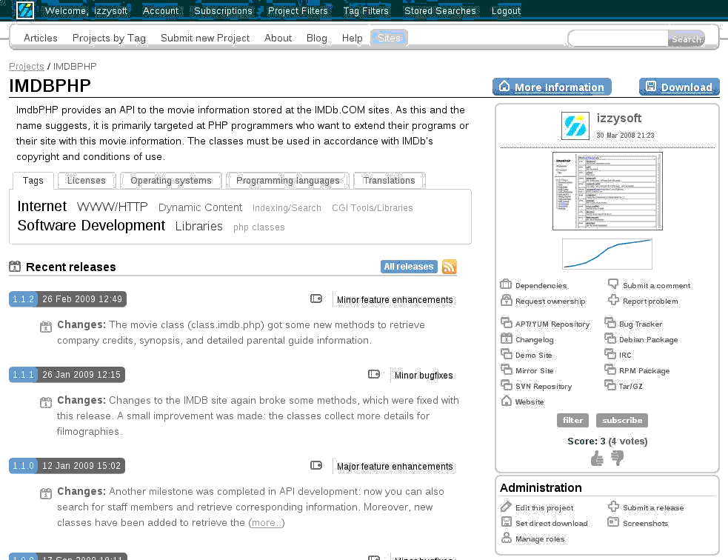Image resolution: width=728 pixels, height=560 pixels.
Task: Switch to the Programming languages tab
Action: tap(288, 180)
